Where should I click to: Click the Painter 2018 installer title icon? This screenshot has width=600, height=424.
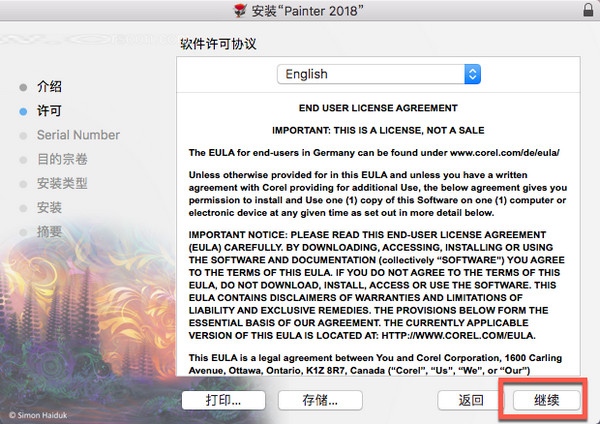pos(240,10)
